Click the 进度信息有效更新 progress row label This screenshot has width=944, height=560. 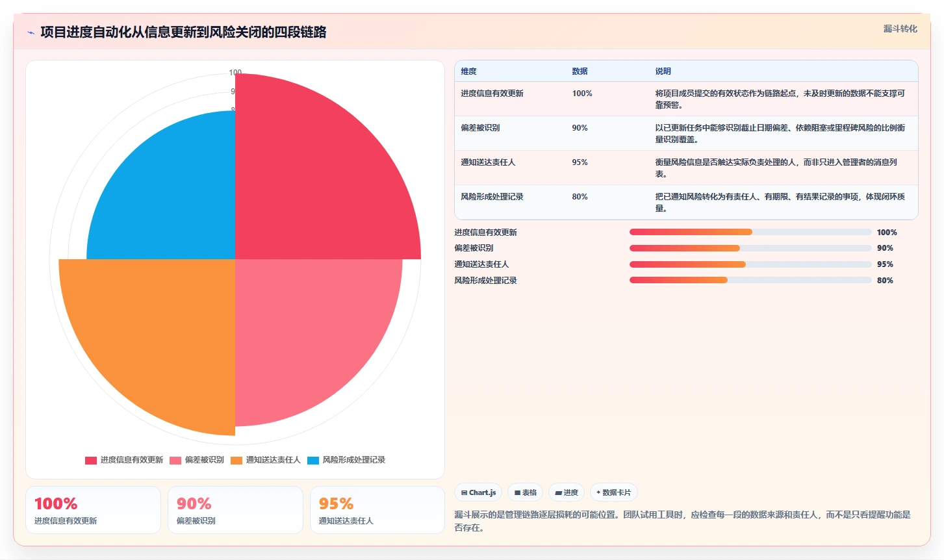click(485, 233)
